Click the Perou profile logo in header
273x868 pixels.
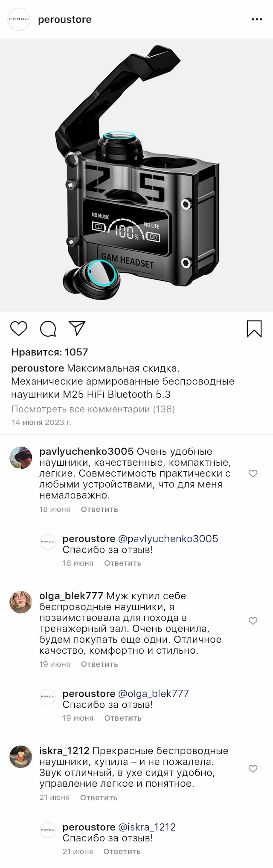pyautogui.click(x=19, y=20)
